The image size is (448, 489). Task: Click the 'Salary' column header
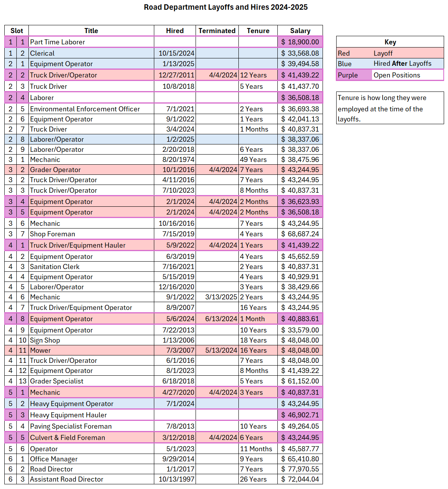(x=300, y=31)
